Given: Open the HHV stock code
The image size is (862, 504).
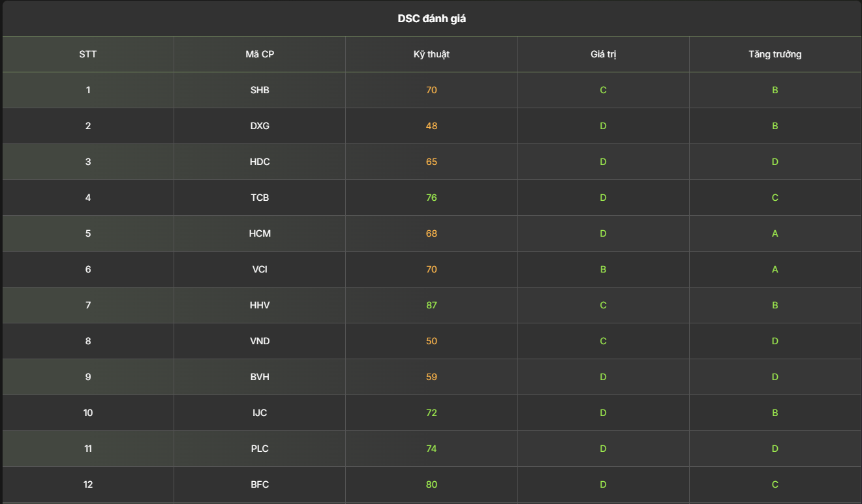Looking at the screenshot, I should pos(260,305).
